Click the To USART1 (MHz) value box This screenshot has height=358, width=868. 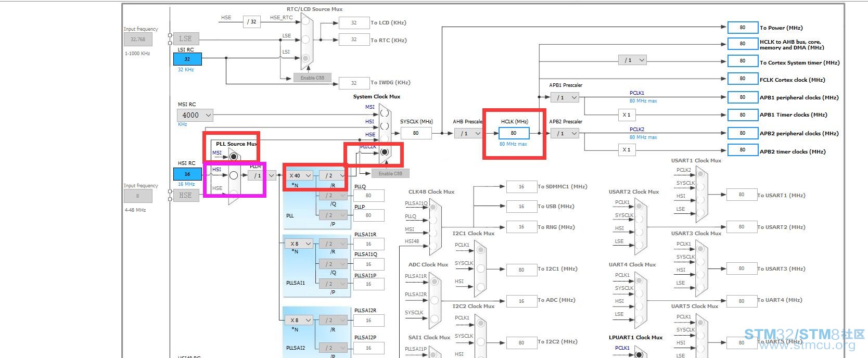click(x=742, y=195)
